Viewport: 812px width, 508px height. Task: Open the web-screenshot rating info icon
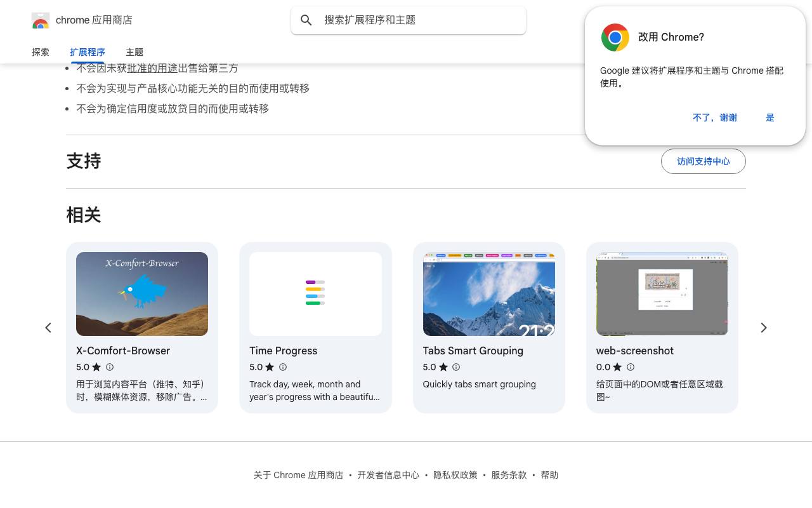tap(631, 367)
